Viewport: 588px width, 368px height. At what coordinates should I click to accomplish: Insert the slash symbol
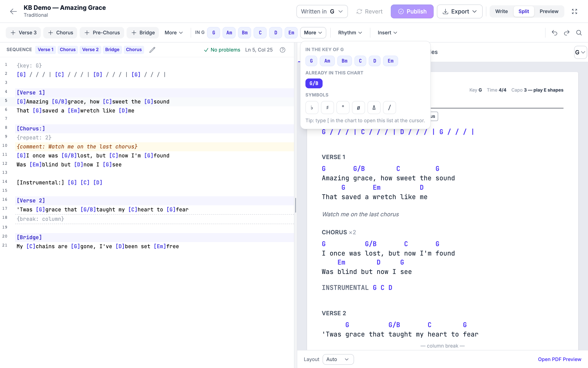pos(390,108)
